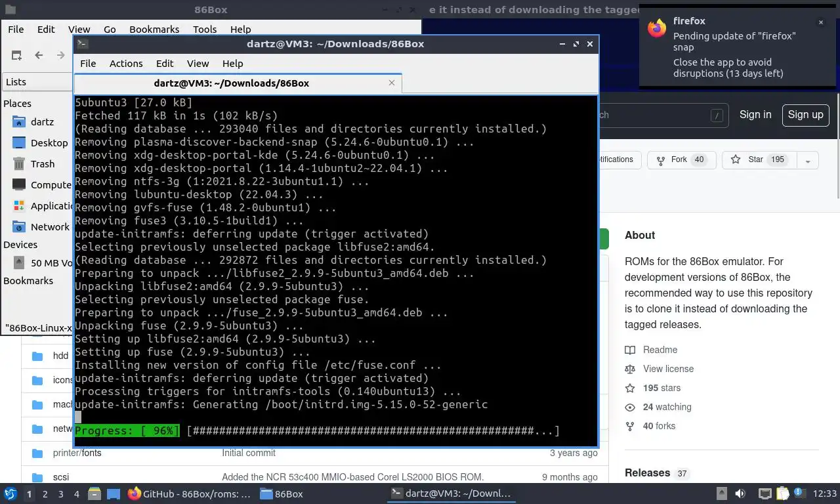Click Firefox icon in update notification
Image resolution: width=840 pixels, height=504 pixels.
(x=657, y=28)
